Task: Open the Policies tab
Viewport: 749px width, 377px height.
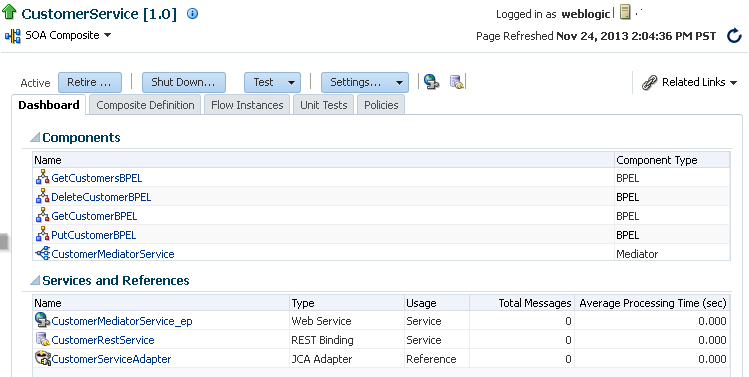Action: [x=381, y=105]
